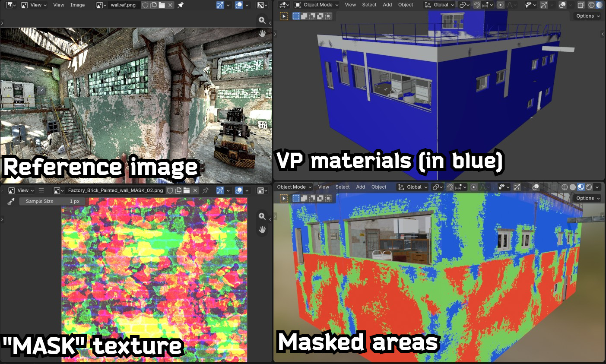
Task: Open the Options dropdown in the masked-areas viewport
Action: coord(588,198)
